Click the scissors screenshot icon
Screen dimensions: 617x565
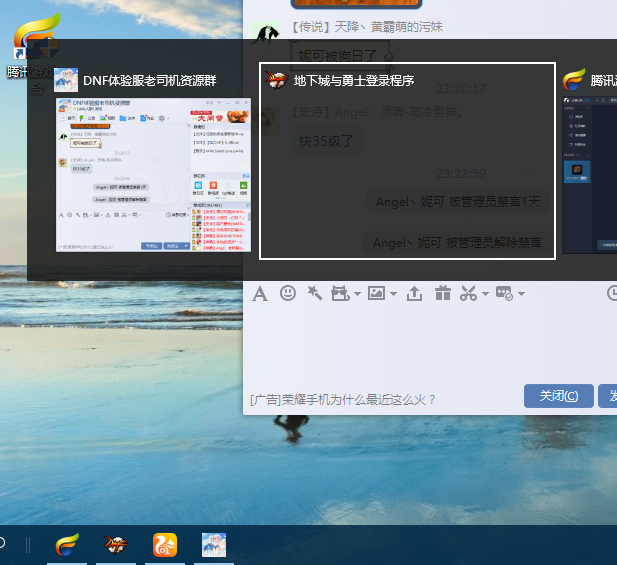point(469,294)
